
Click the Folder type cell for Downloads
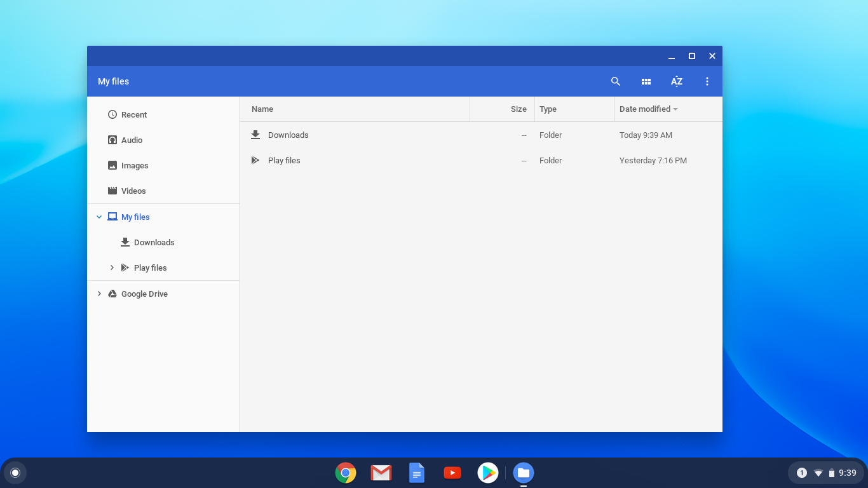click(551, 135)
